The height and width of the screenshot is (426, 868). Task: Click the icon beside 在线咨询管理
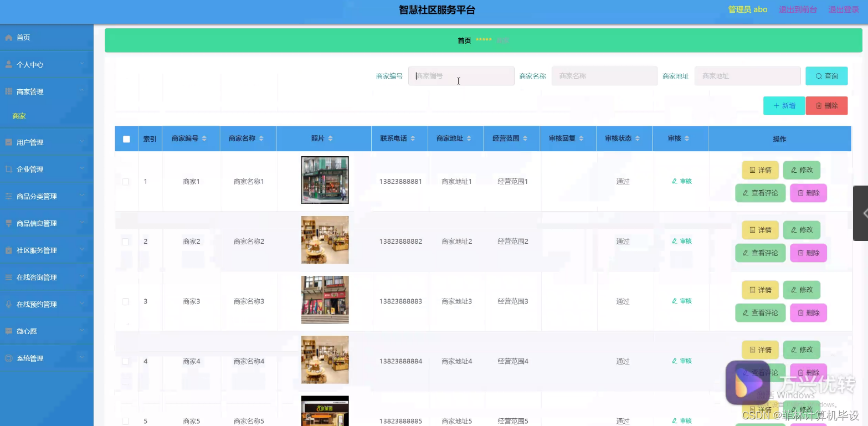coord(8,278)
